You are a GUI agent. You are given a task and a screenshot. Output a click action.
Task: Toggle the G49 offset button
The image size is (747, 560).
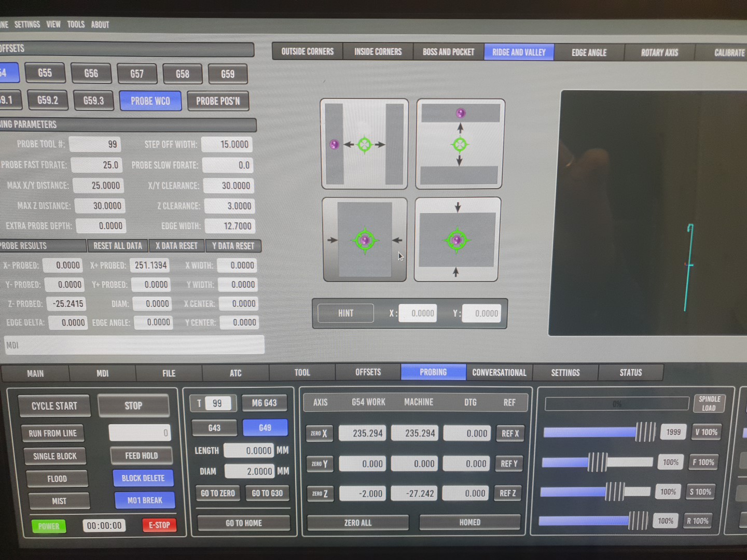pyautogui.click(x=265, y=428)
